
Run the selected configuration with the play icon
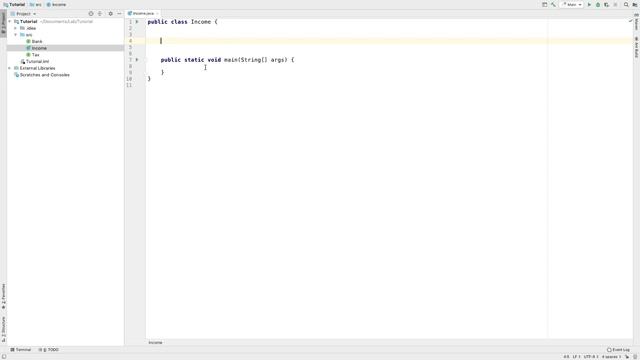point(589,4)
